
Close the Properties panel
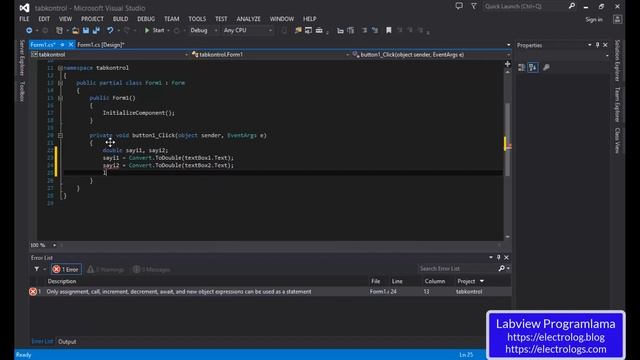click(605, 45)
